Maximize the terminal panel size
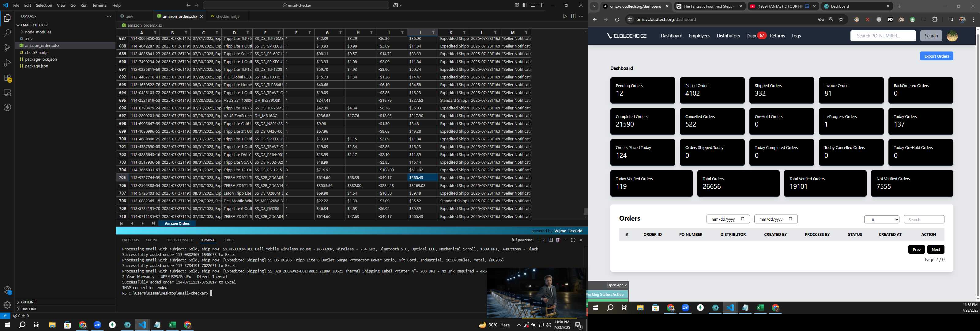The width and height of the screenshot is (980, 331). [x=573, y=240]
